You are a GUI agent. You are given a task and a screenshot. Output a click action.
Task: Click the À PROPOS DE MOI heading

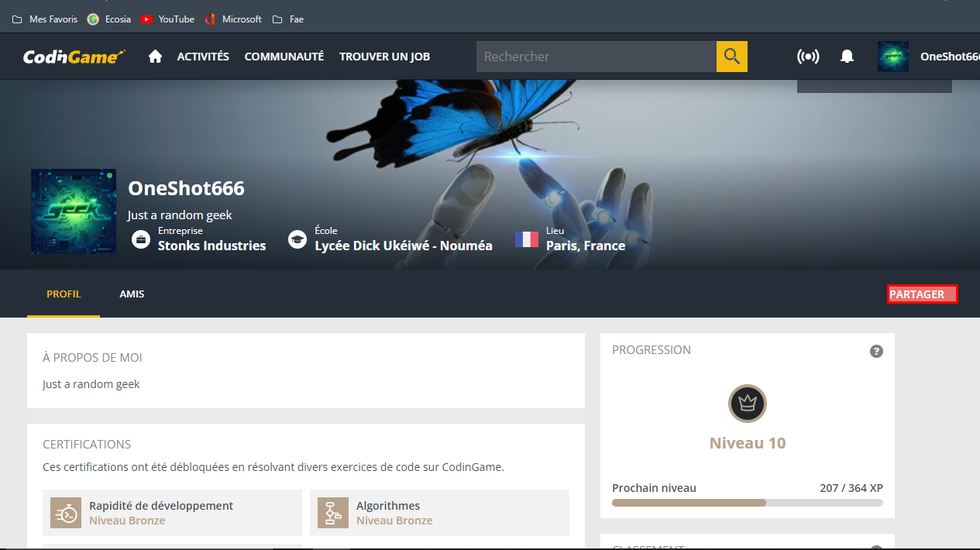pyautogui.click(x=92, y=358)
